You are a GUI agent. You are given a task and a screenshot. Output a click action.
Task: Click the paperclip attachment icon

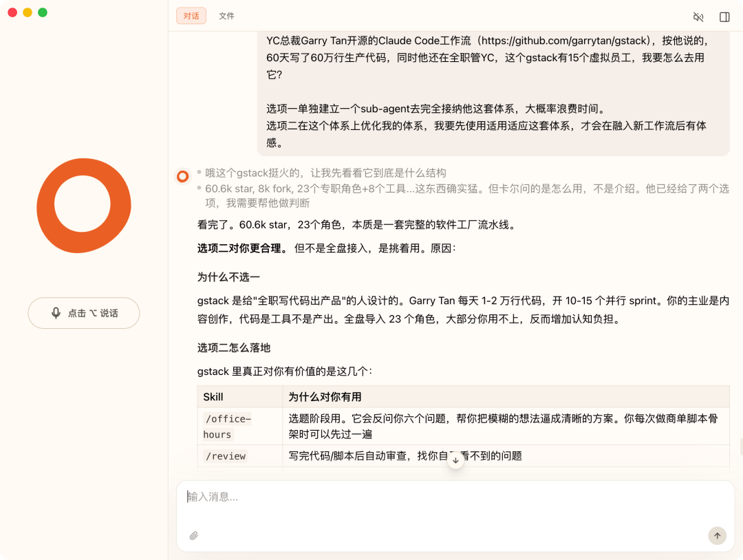click(193, 535)
